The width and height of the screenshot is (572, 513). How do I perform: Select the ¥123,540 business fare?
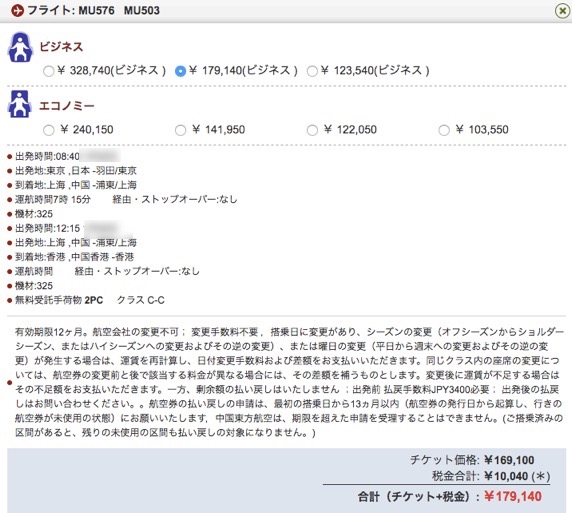click(x=312, y=71)
